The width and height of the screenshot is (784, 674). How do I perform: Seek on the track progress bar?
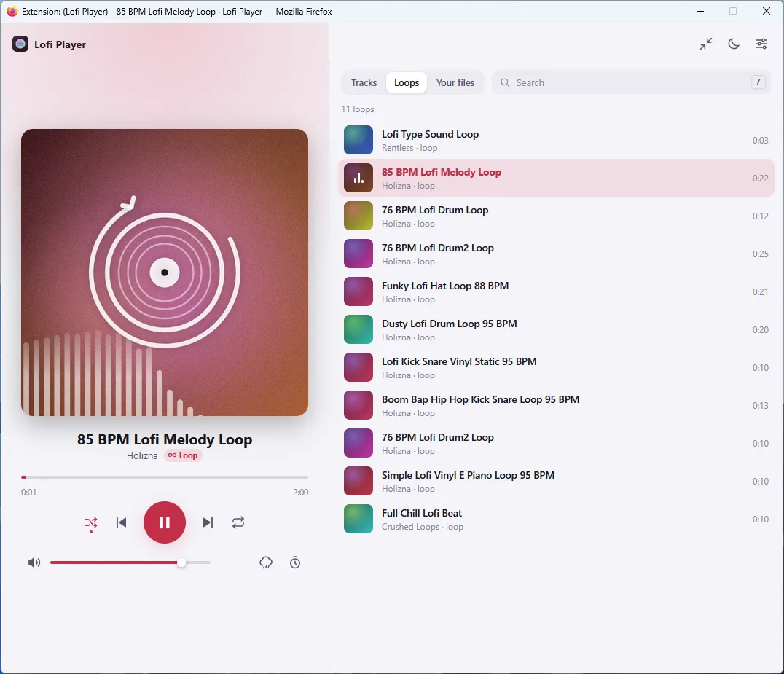tap(165, 477)
